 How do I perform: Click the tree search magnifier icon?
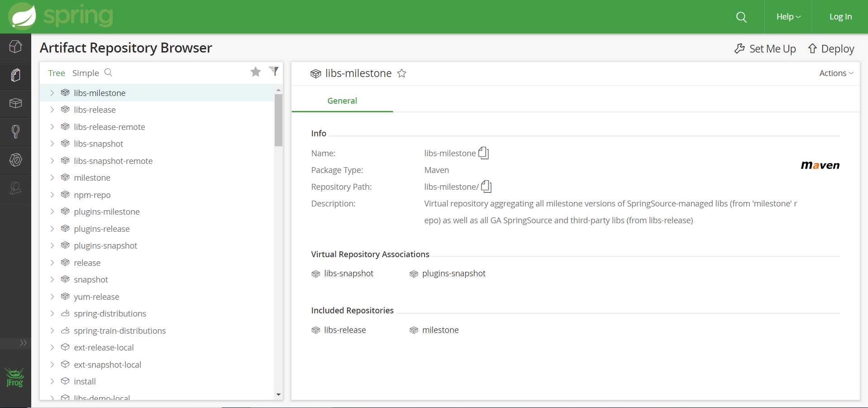(x=108, y=72)
